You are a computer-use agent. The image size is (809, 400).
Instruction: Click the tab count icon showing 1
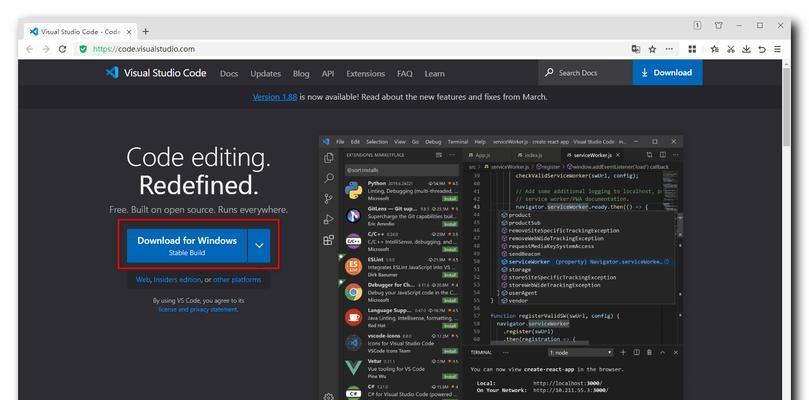(x=697, y=25)
